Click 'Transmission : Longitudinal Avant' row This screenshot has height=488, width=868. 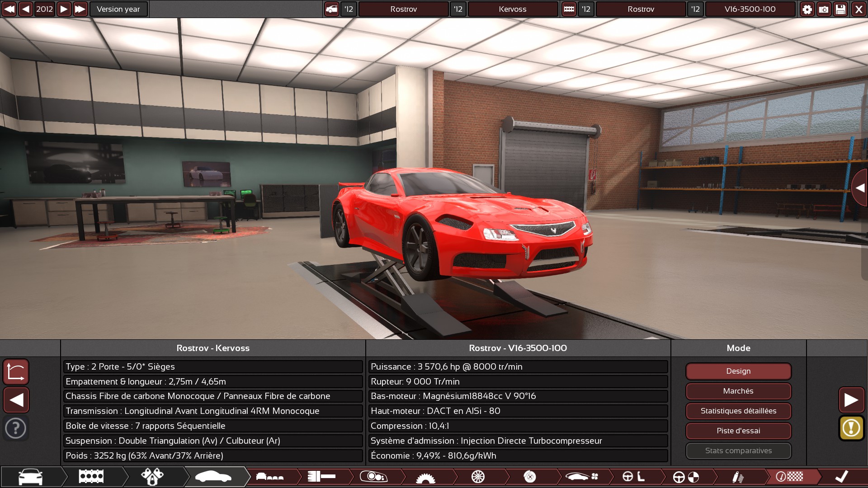click(x=213, y=411)
